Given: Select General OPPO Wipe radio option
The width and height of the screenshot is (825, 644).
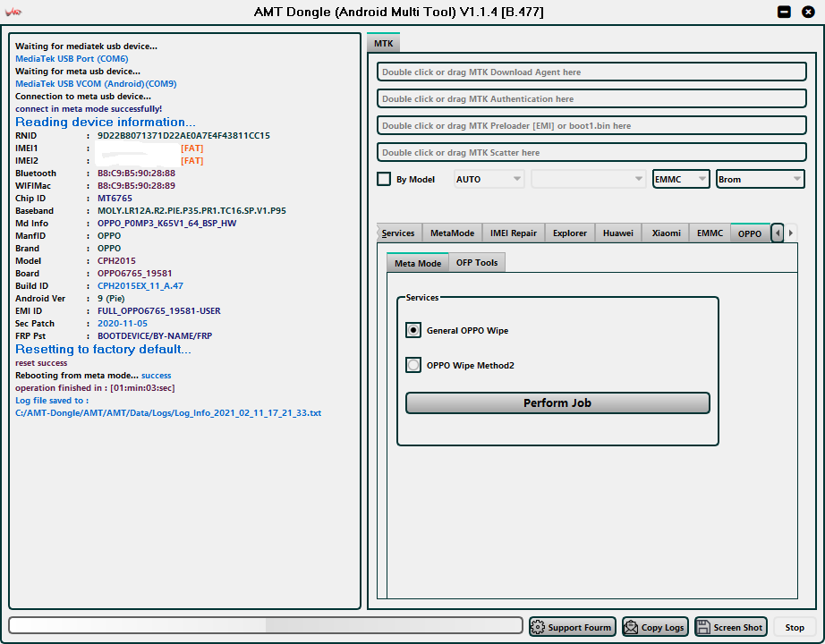Looking at the screenshot, I should tap(413, 330).
